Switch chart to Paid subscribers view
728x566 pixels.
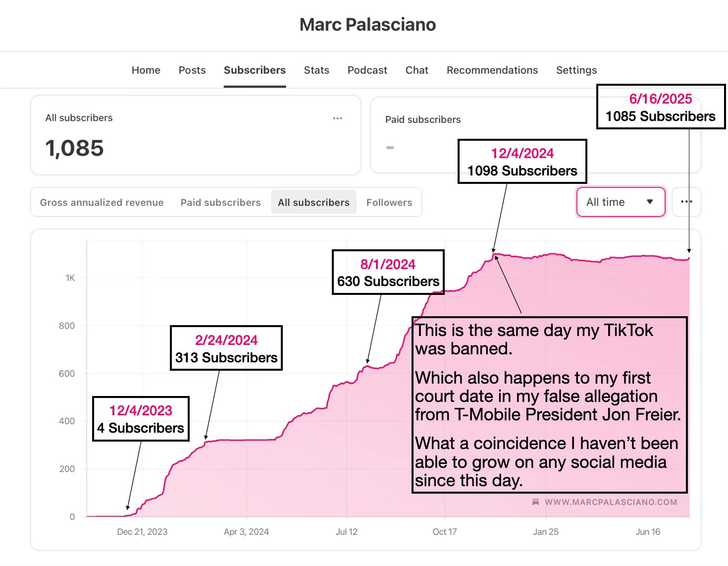(220, 202)
